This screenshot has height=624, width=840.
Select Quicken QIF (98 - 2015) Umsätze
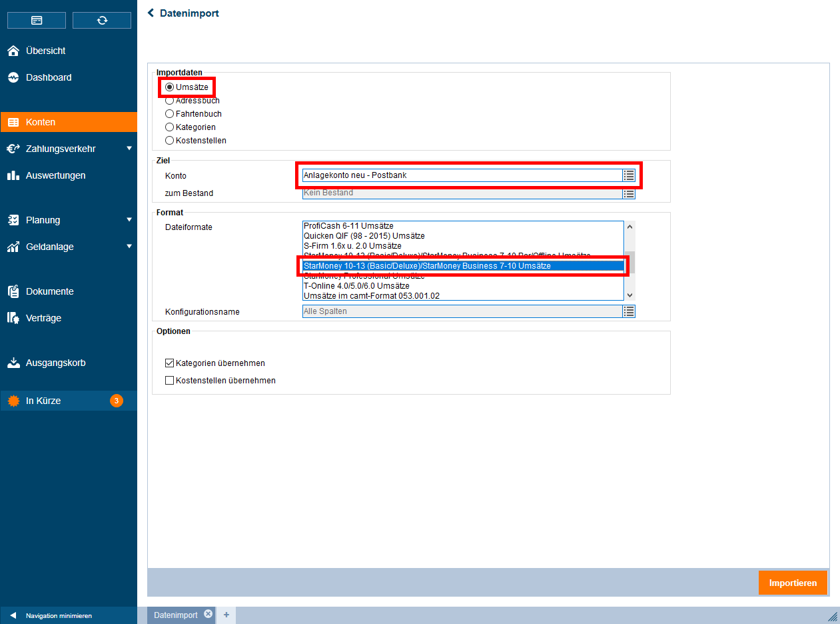click(463, 236)
